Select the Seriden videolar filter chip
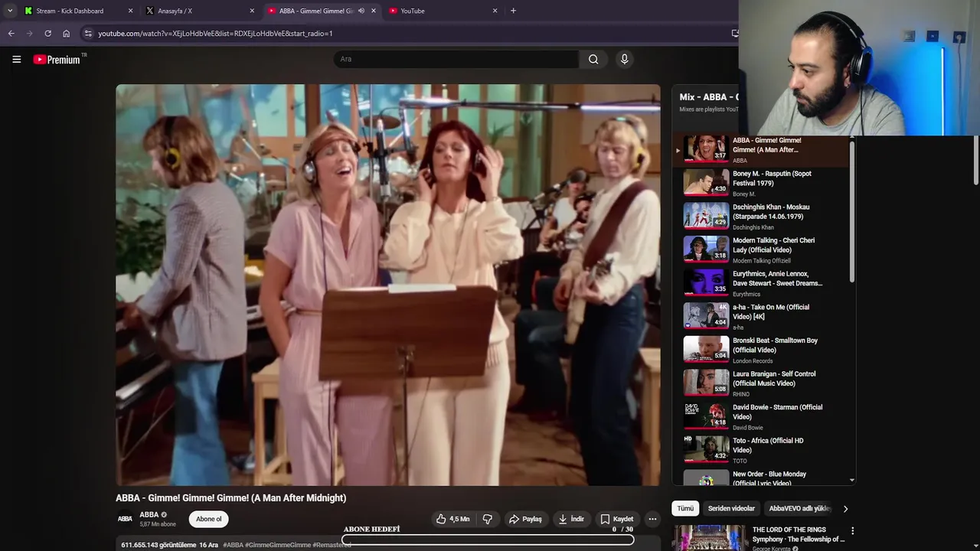Image resolution: width=980 pixels, height=551 pixels. (x=731, y=508)
